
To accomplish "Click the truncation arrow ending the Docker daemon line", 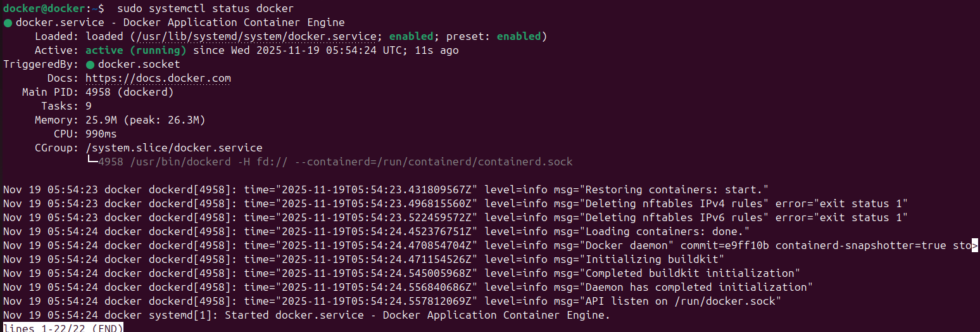I will click(974, 246).
